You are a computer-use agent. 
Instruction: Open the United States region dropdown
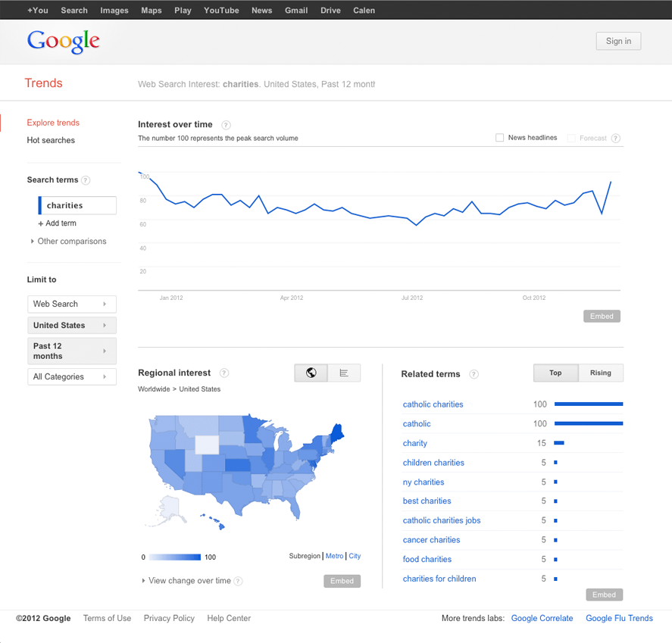tap(72, 326)
